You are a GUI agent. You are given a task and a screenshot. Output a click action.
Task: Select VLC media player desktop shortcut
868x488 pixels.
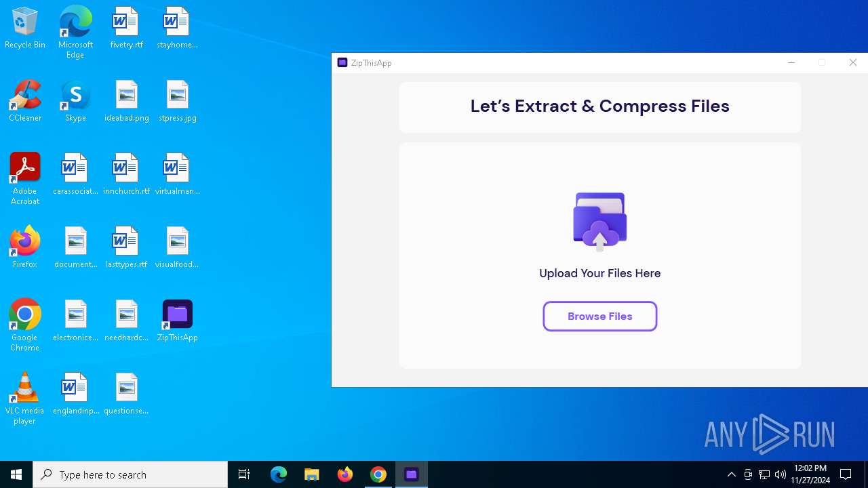click(x=25, y=399)
